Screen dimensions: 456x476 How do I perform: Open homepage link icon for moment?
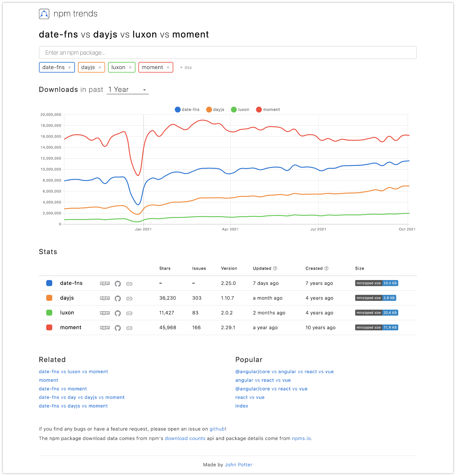click(129, 328)
